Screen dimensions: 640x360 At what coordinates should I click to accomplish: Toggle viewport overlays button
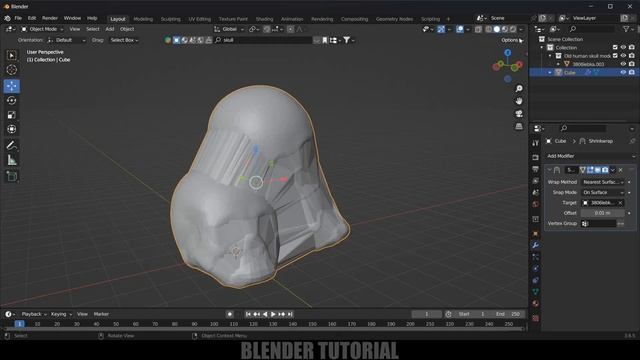(x=460, y=29)
